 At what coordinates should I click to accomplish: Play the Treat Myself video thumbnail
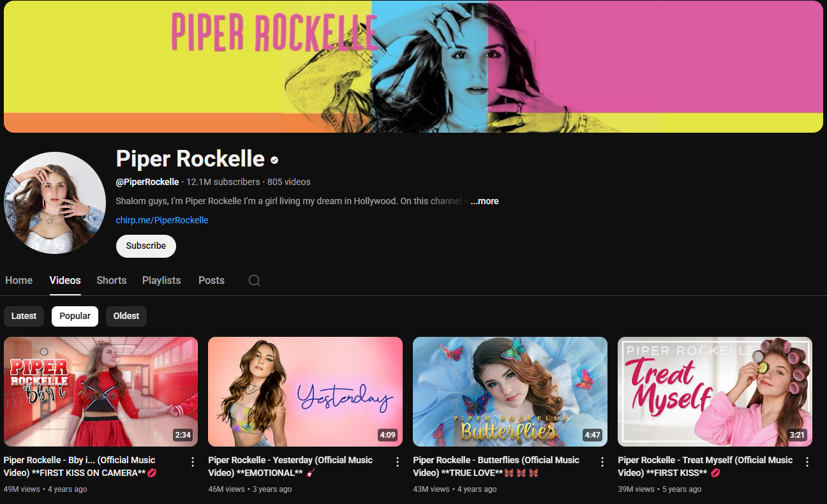pos(715,392)
